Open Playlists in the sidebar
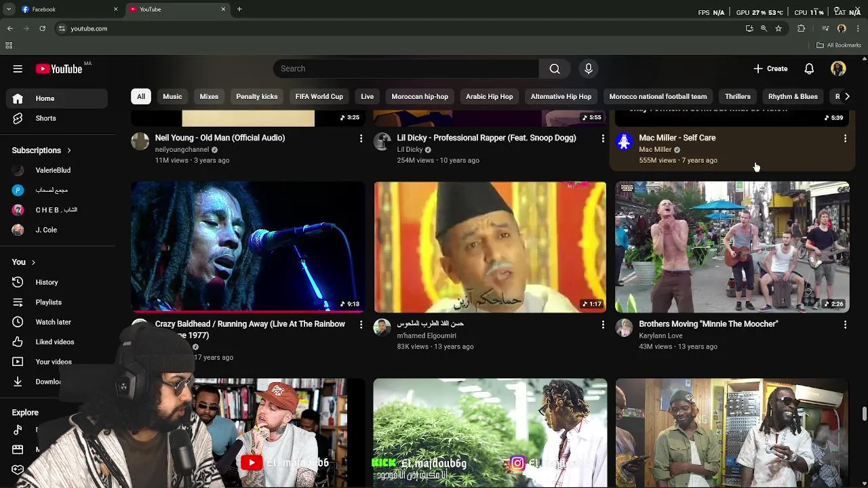Screen dimensions: 868x488 pos(58,302)
